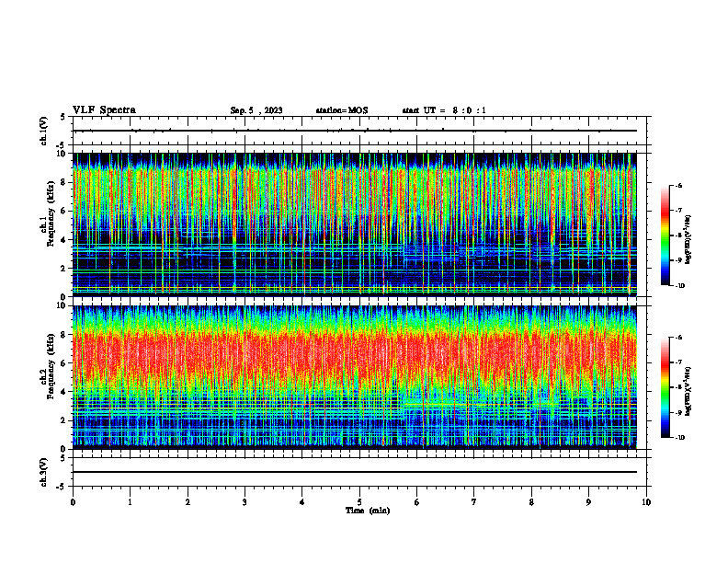Screen dimensions: 728x563
Task: Click the time axis tick label '5'
Action: pos(359,502)
